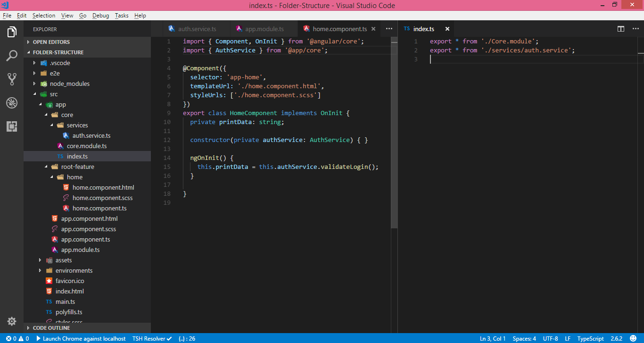Open the Tasks menu

point(122,16)
